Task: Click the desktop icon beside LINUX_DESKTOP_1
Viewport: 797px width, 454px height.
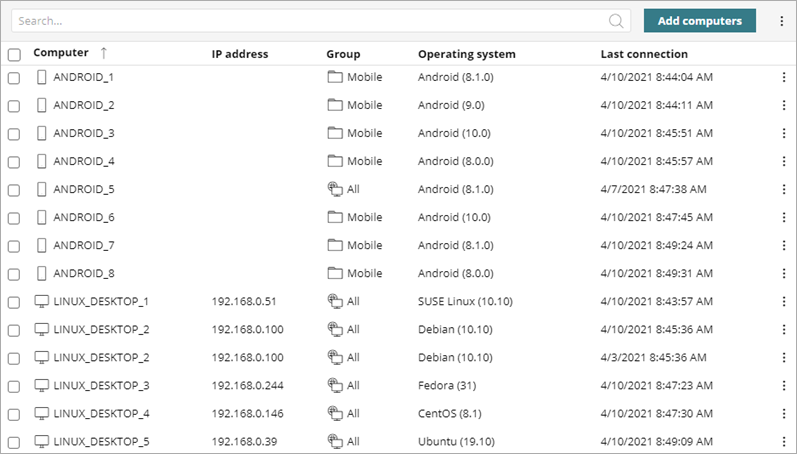Action: pos(42,301)
